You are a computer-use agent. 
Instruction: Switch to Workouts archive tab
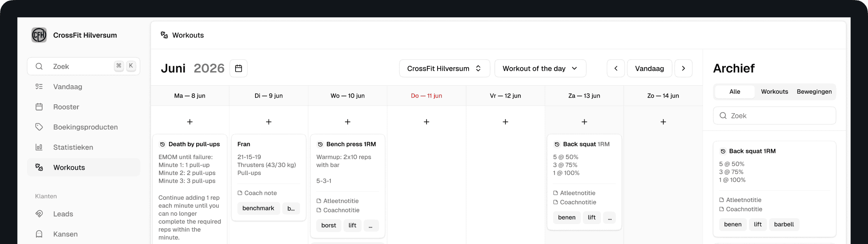pos(775,91)
